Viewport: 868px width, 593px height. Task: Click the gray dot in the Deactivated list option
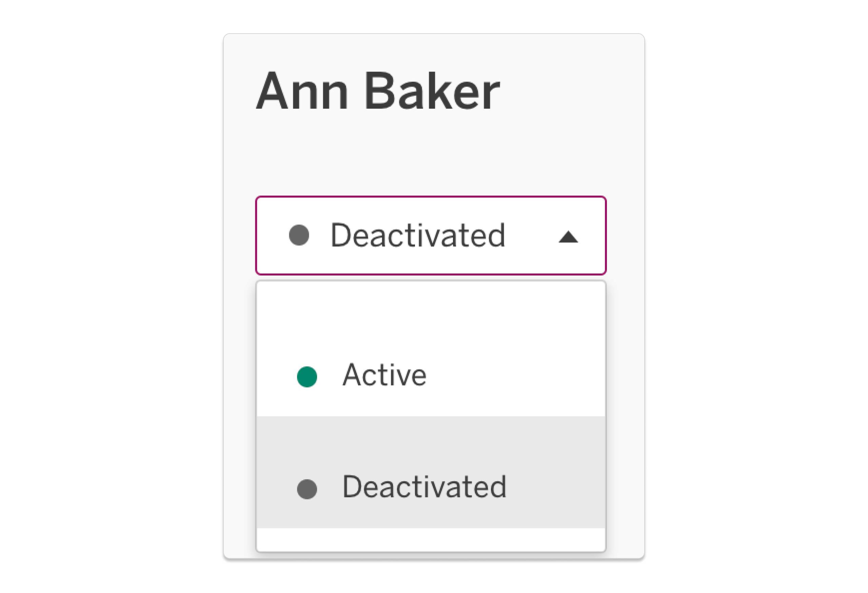[x=307, y=489]
